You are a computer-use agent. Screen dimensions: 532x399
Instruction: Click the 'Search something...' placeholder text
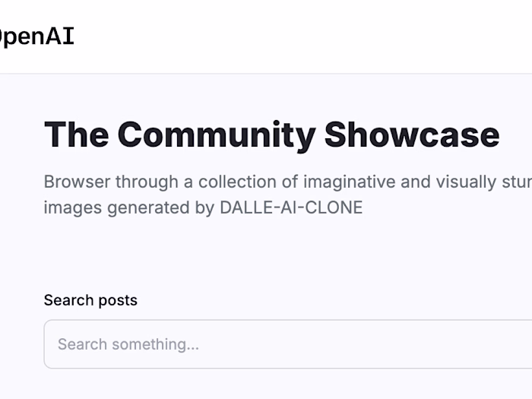pos(128,344)
